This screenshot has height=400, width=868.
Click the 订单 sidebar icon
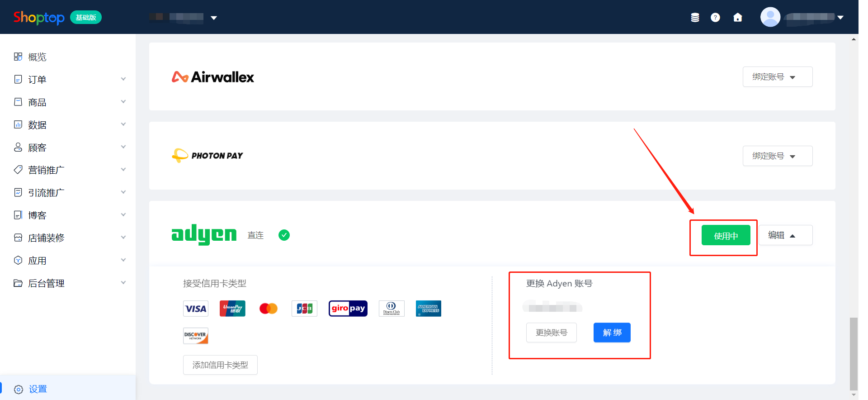coord(18,79)
